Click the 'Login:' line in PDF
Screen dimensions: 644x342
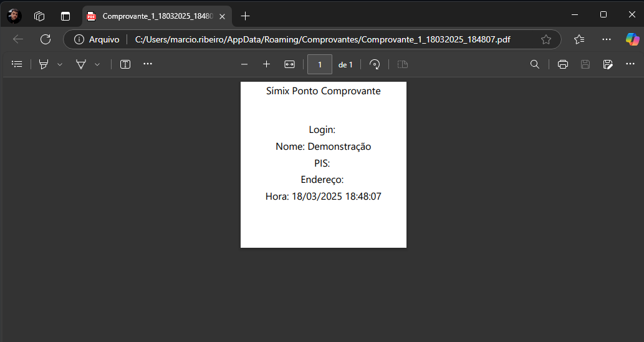[x=322, y=129]
